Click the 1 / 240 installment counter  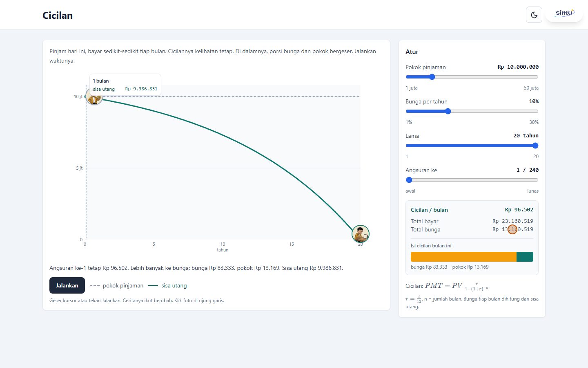[x=528, y=170]
